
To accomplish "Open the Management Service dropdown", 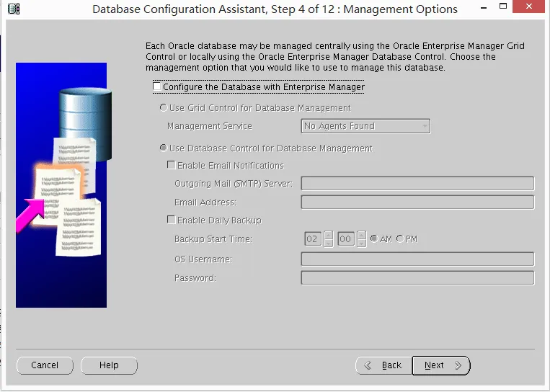I will (x=365, y=126).
